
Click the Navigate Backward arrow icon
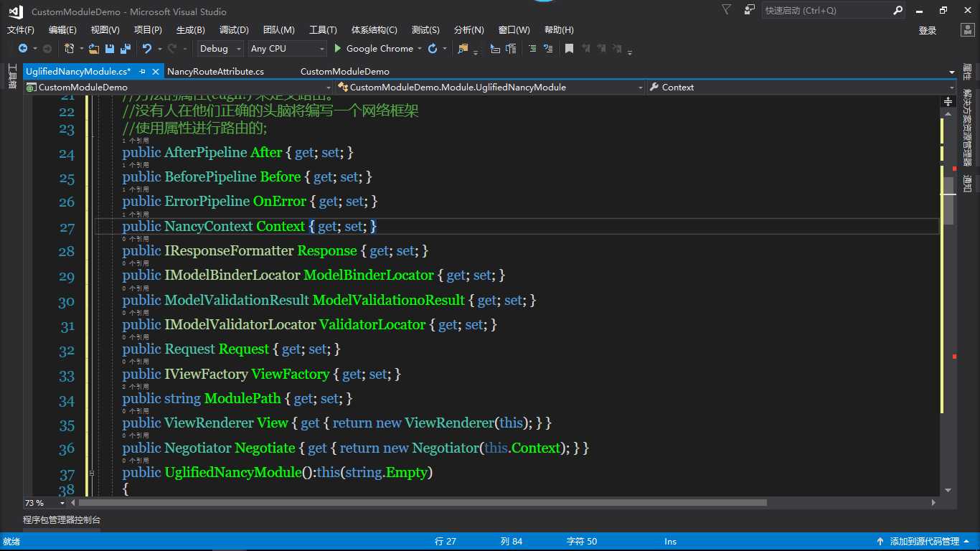click(x=23, y=49)
